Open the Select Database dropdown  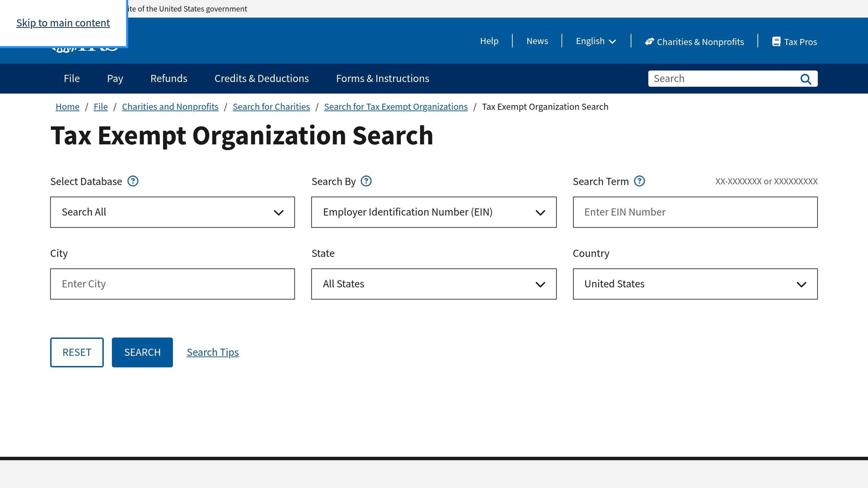pyautogui.click(x=172, y=212)
